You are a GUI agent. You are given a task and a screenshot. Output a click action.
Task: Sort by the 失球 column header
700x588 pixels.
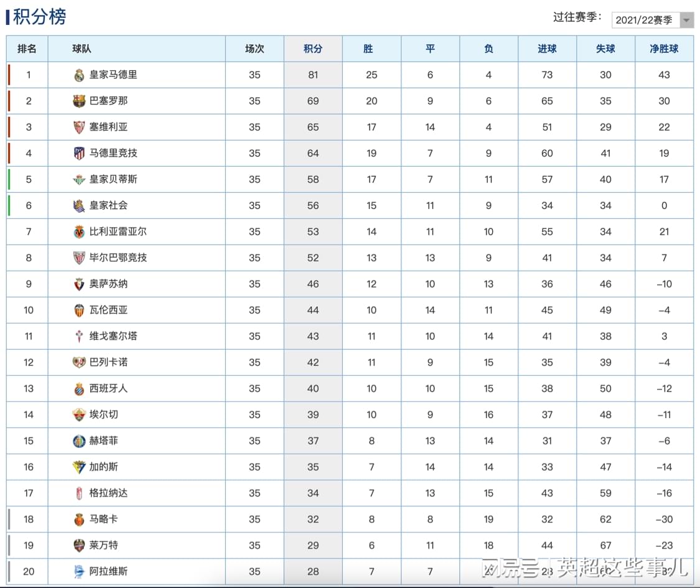[x=605, y=49]
